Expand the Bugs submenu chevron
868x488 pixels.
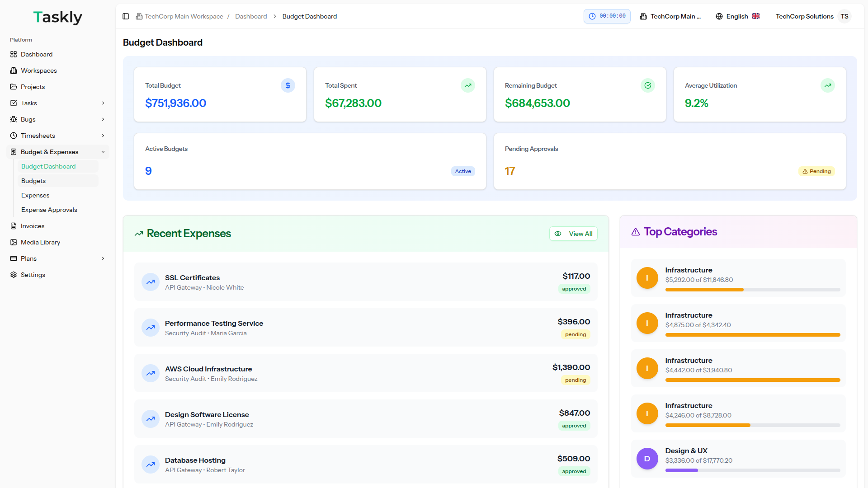(x=103, y=119)
